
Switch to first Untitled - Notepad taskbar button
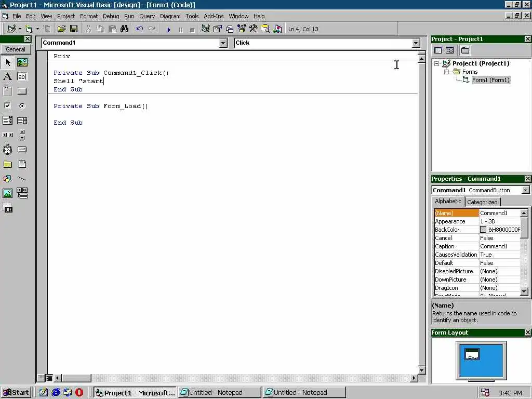pyautogui.click(x=219, y=393)
